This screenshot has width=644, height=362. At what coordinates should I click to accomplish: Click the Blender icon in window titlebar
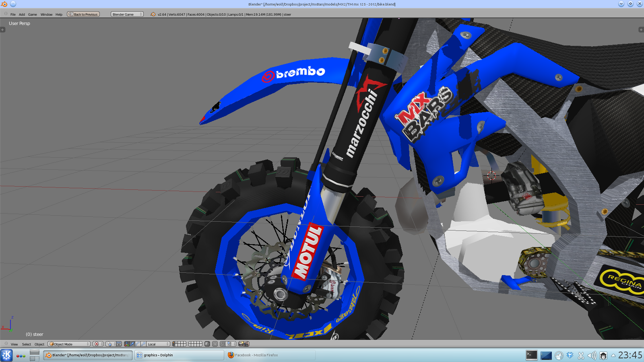click(x=4, y=4)
